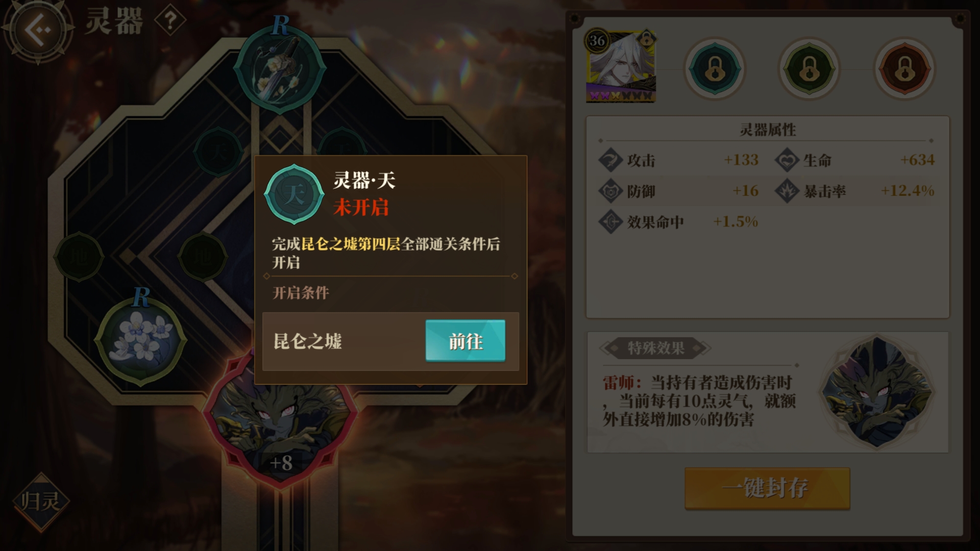Tap the 特殊效果 header label
Image resolution: width=980 pixels, height=551 pixels.
656,348
